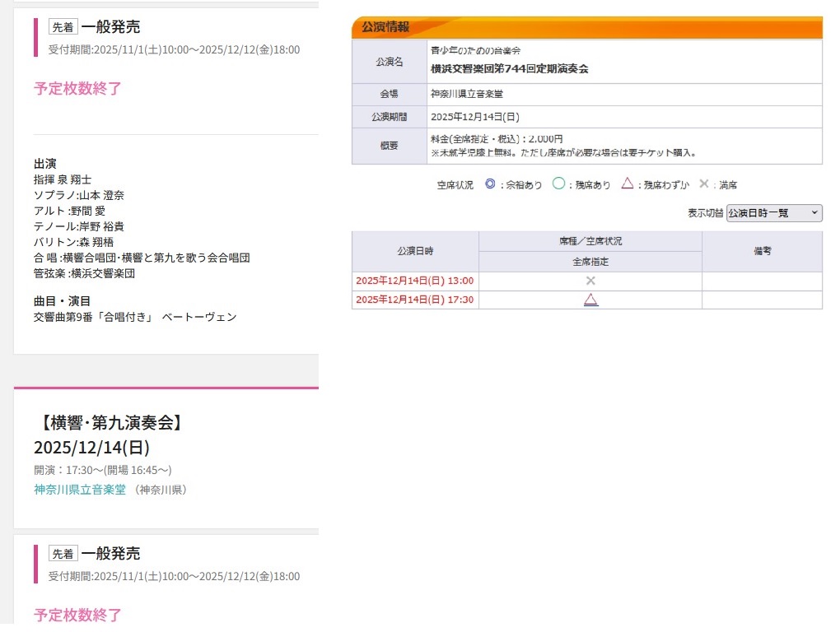Click the 【横響･第九演奏会】 event heading

point(112,422)
